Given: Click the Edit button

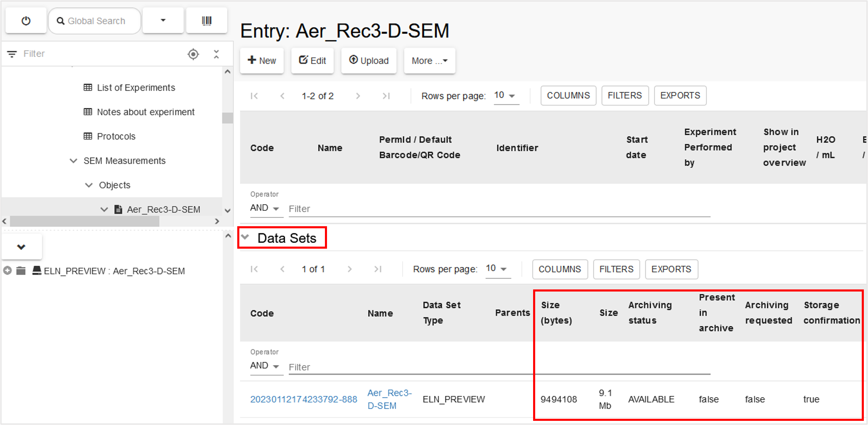Looking at the screenshot, I should point(312,61).
